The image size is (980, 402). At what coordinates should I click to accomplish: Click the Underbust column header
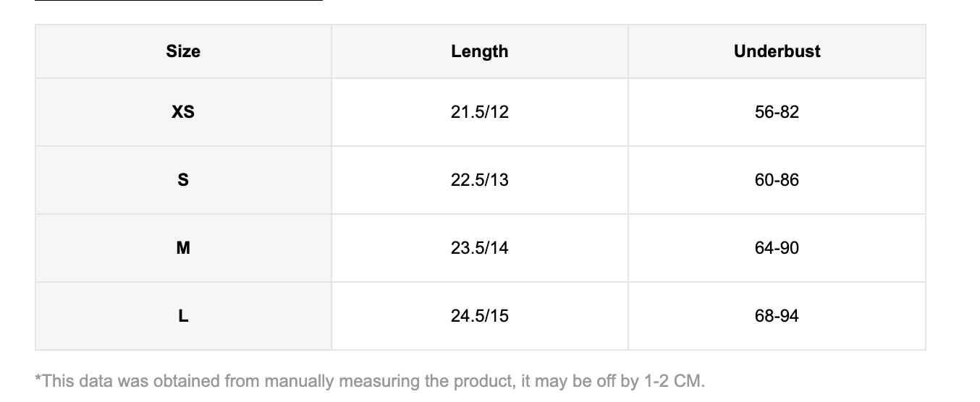click(x=777, y=51)
